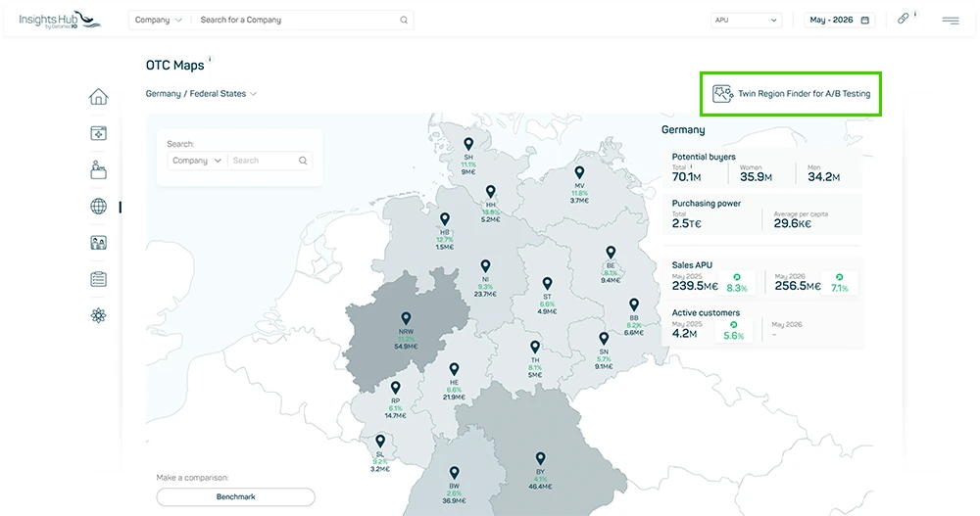Click the 2.5T€ purchasing power total
This screenshot has width=980, height=516.
686,223
